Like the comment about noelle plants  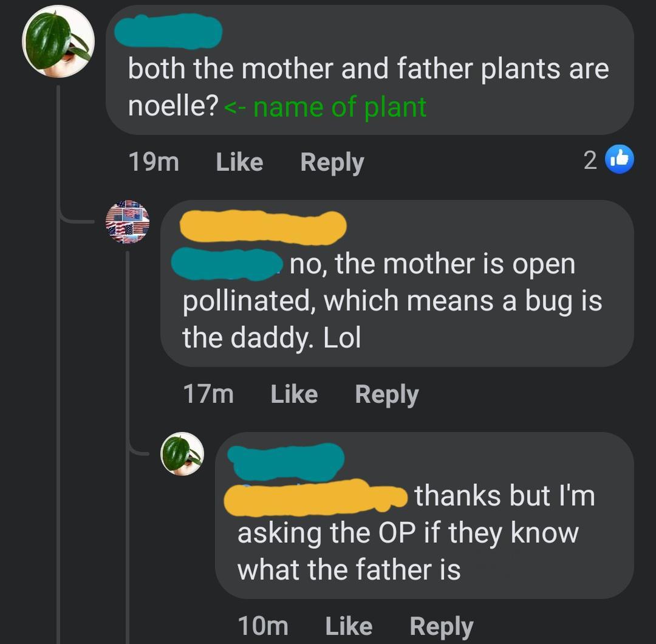pyautogui.click(x=239, y=161)
